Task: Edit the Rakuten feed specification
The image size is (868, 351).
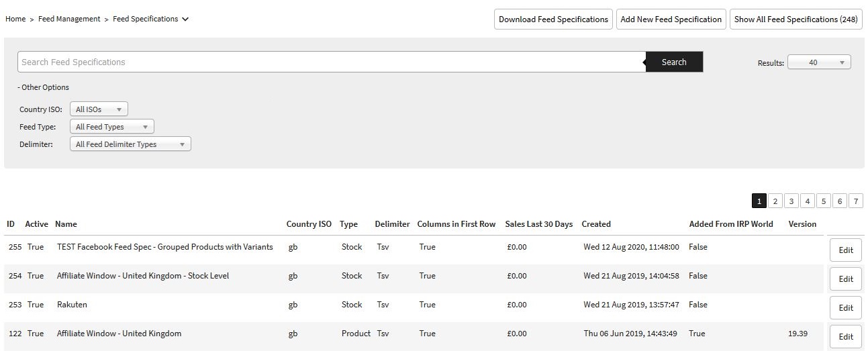Action: pos(846,307)
